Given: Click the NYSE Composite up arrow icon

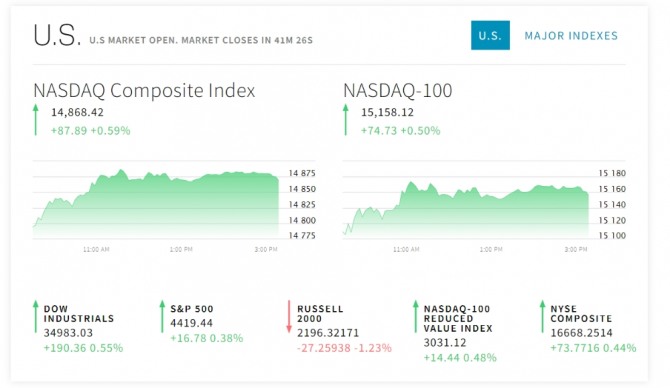Looking at the screenshot, I should tap(542, 317).
